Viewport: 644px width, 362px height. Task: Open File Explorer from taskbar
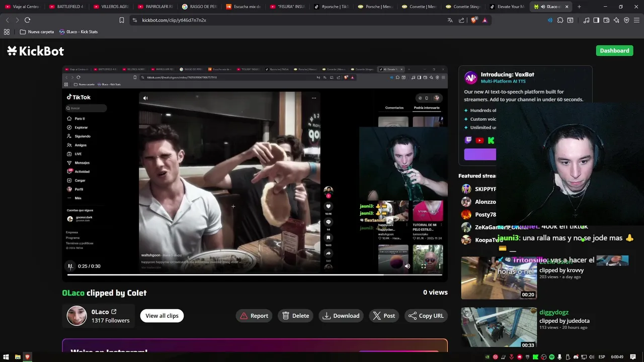click(18, 357)
